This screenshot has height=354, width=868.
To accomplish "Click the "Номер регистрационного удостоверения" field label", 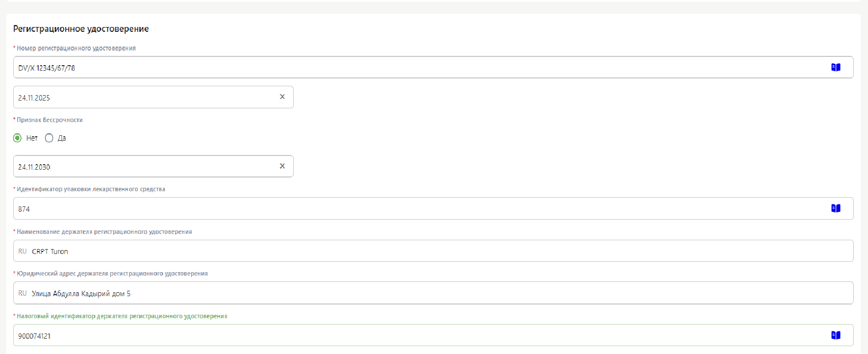I will click(x=76, y=49).
